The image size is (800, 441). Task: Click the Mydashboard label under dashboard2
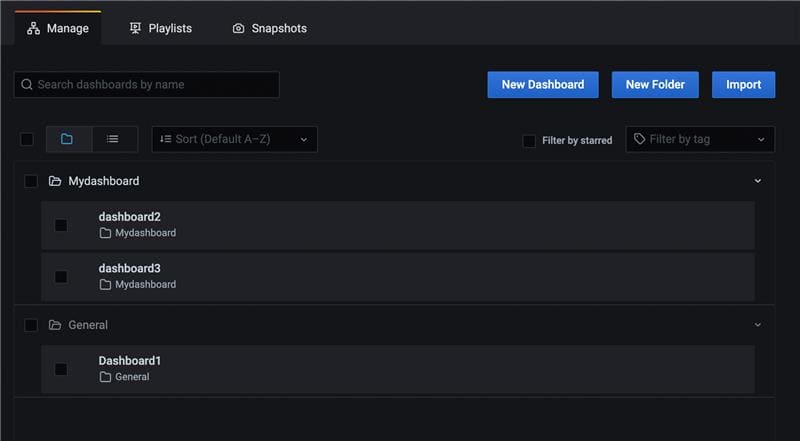click(x=145, y=233)
